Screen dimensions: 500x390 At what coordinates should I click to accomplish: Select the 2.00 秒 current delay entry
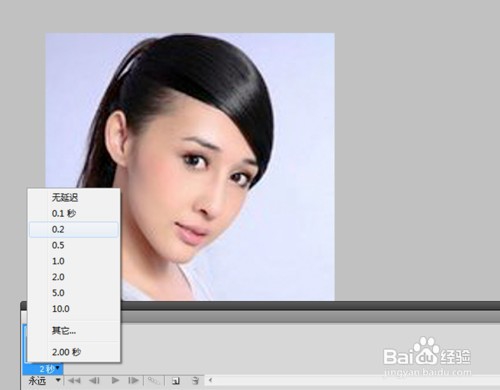(x=74, y=352)
